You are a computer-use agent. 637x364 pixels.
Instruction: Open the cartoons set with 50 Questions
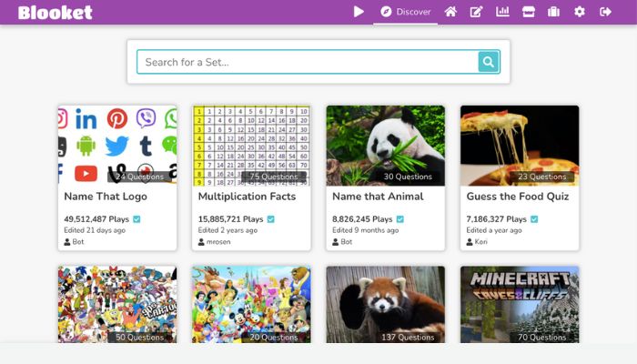117,305
